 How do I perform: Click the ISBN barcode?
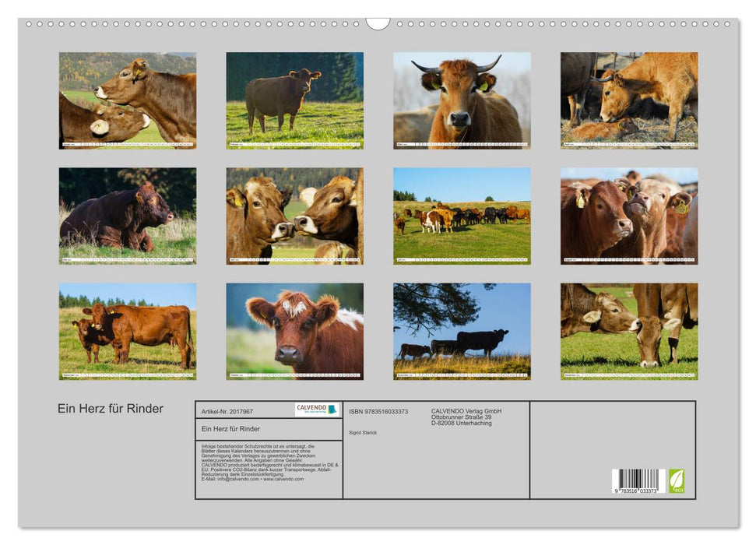coord(638,481)
